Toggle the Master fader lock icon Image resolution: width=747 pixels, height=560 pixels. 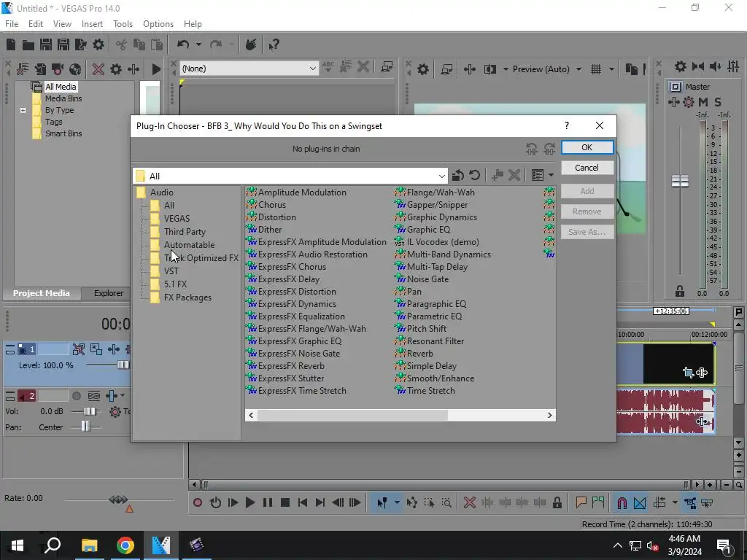(x=680, y=291)
